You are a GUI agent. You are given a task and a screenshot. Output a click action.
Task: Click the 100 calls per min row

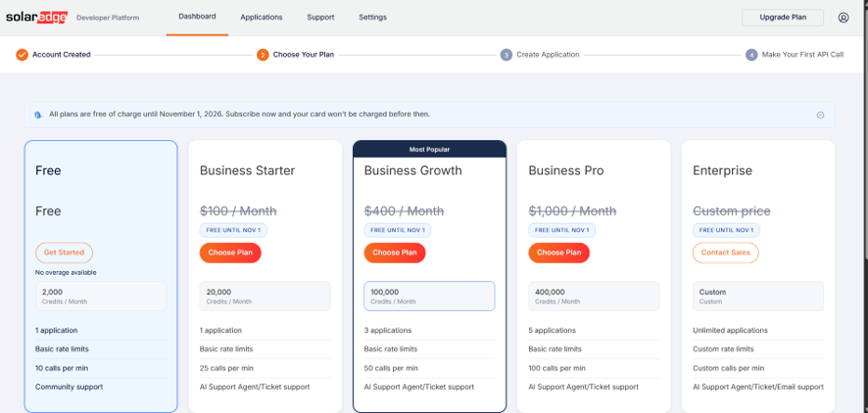(594, 368)
